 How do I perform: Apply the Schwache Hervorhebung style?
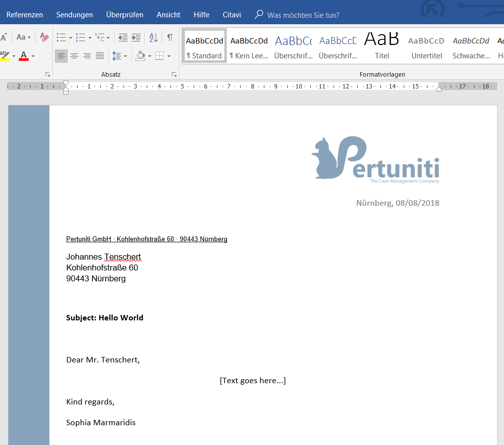pyautogui.click(x=471, y=45)
